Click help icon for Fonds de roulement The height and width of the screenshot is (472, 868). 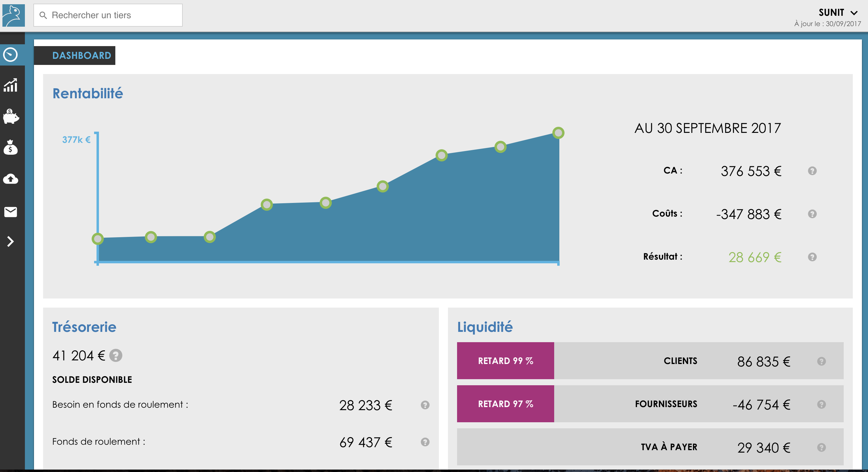[x=425, y=442]
